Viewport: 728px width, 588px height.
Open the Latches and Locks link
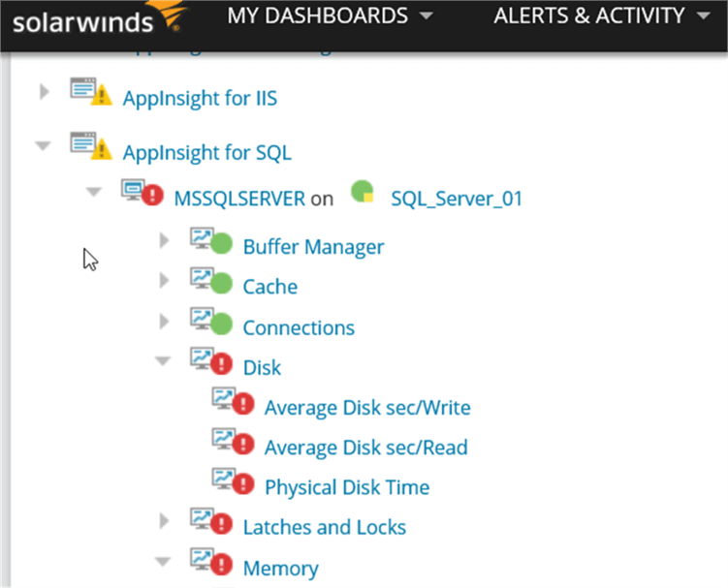click(325, 528)
